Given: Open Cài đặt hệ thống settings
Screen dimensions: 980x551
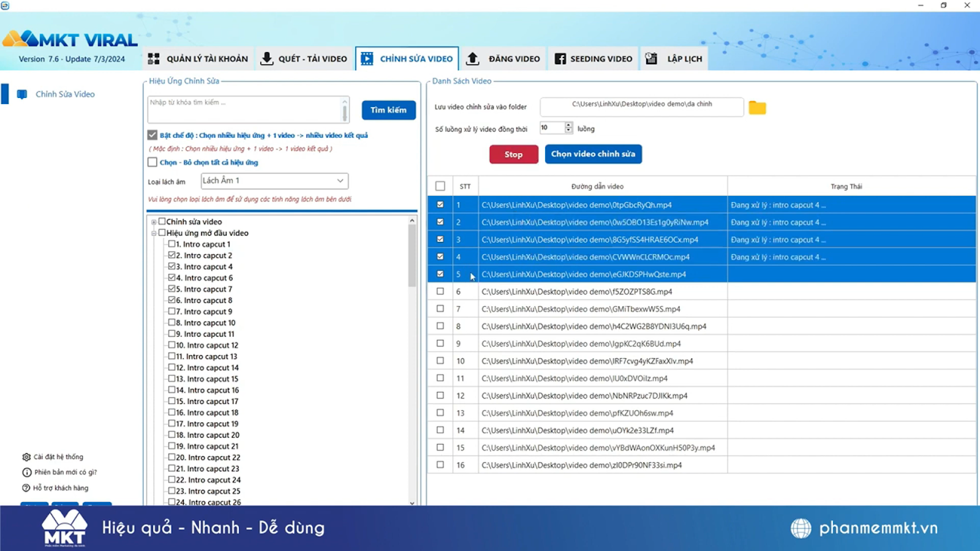Looking at the screenshot, I should tap(53, 457).
